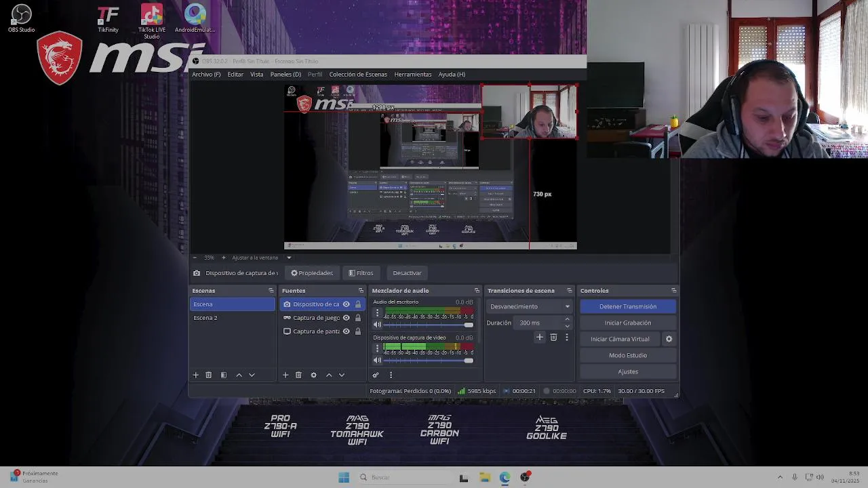Lock the Captura de juego source
Viewport: 868px width, 488px height.
358,318
